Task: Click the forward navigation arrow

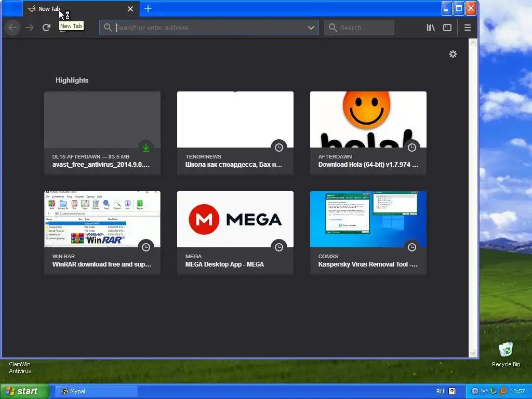Action: 30,28
